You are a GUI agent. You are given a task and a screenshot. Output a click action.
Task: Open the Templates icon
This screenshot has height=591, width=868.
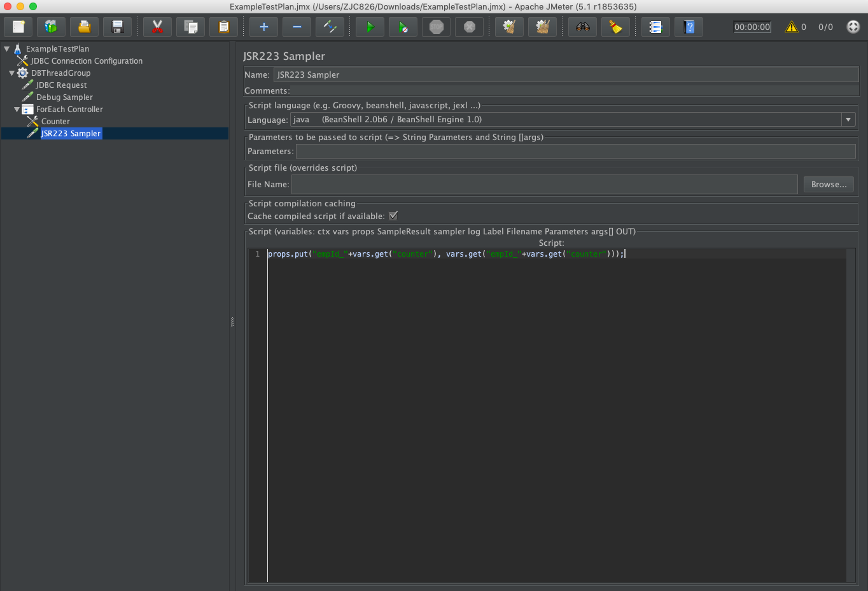(52, 27)
